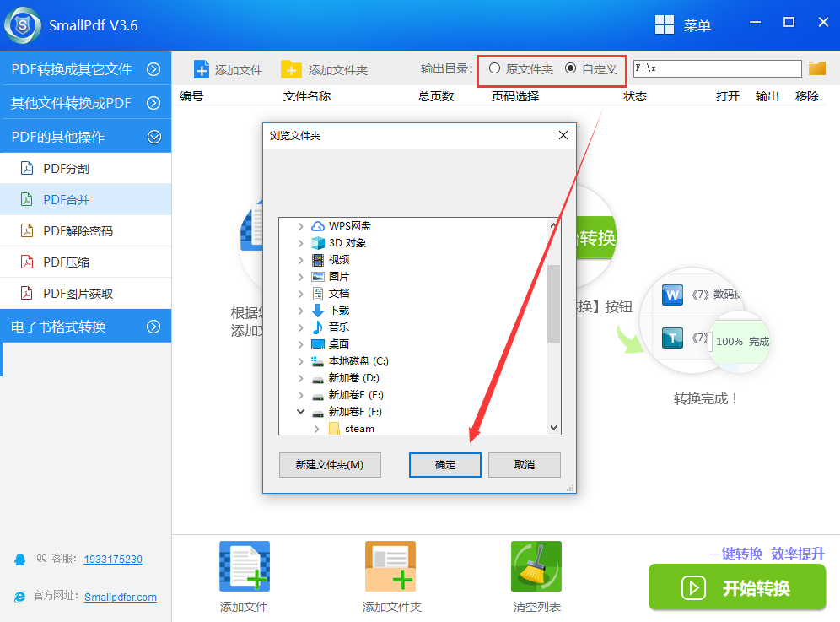This screenshot has width=840, height=622.
Task: Open the 1933175230 QQ link
Action: 113,560
